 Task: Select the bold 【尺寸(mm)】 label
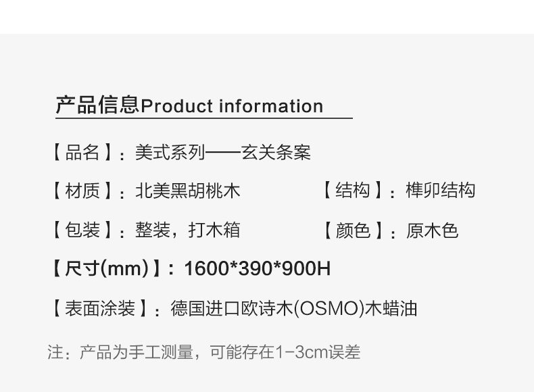click(x=107, y=269)
